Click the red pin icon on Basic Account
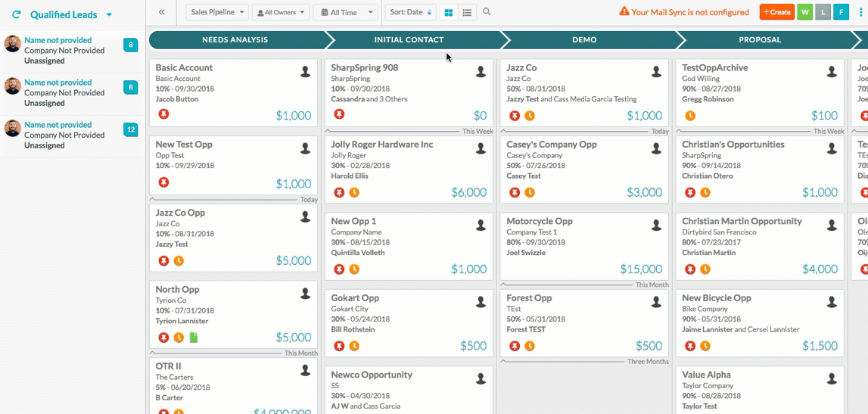Viewport: 868px width, 414px height. pos(163,115)
